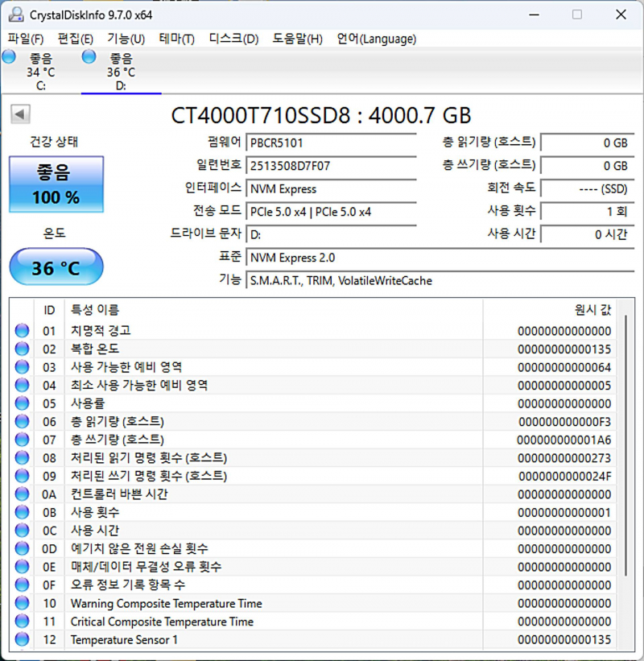Click the CrystalDiskInfo app icon in title bar
The image size is (644, 661).
click(16, 14)
